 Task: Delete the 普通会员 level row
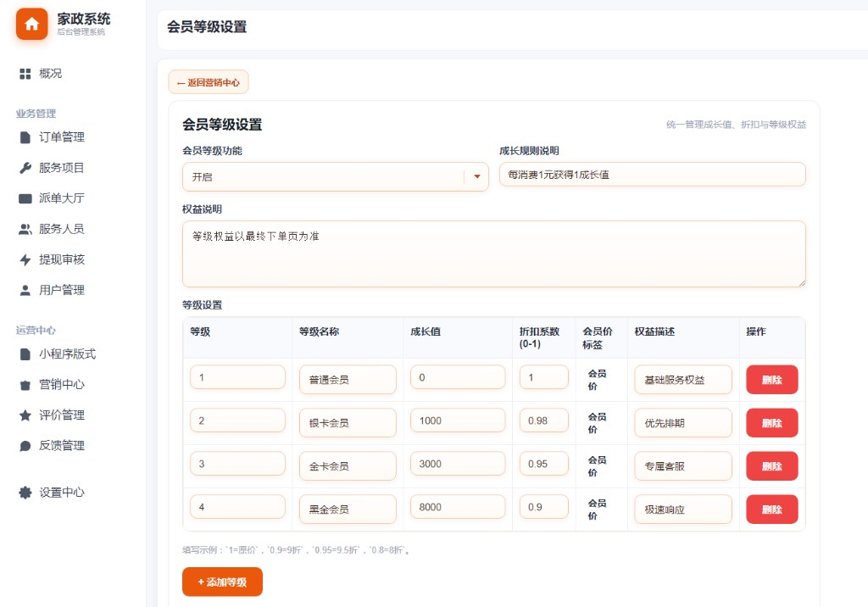tap(771, 380)
